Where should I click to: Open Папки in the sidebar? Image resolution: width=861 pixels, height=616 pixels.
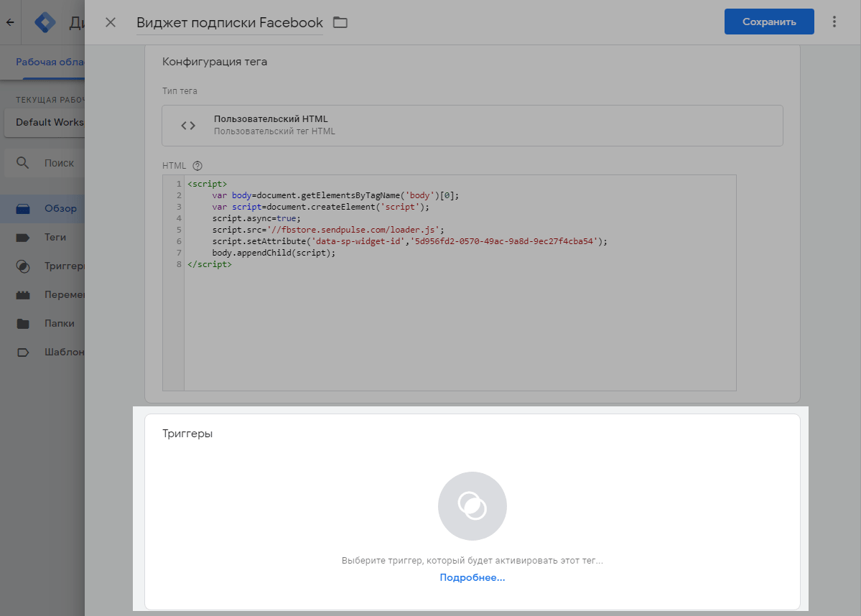click(58, 323)
